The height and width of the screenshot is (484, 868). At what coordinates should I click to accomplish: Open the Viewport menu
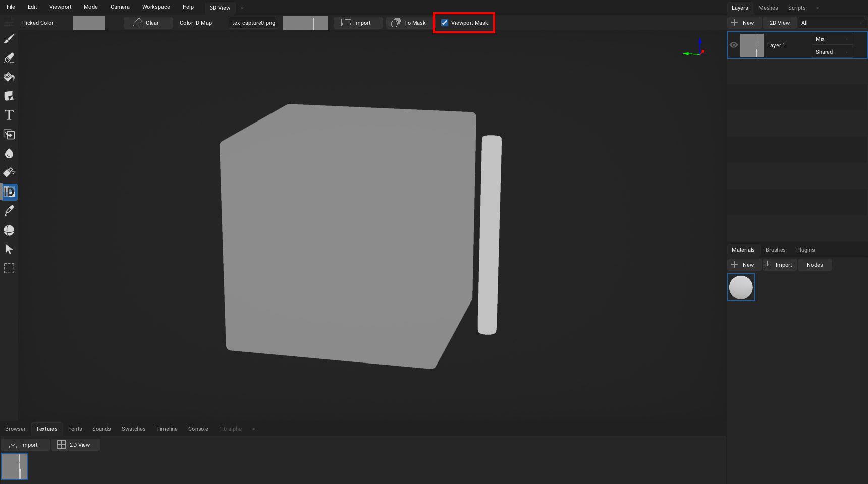pos(61,7)
